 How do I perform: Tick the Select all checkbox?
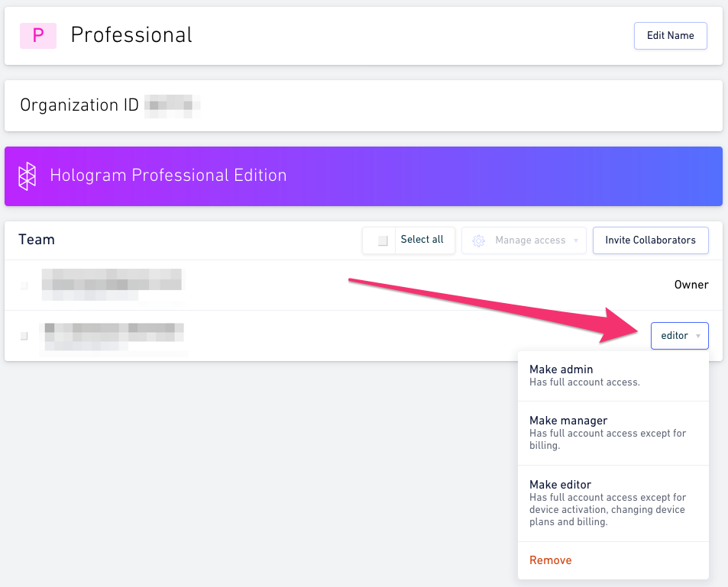pyautogui.click(x=383, y=240)
